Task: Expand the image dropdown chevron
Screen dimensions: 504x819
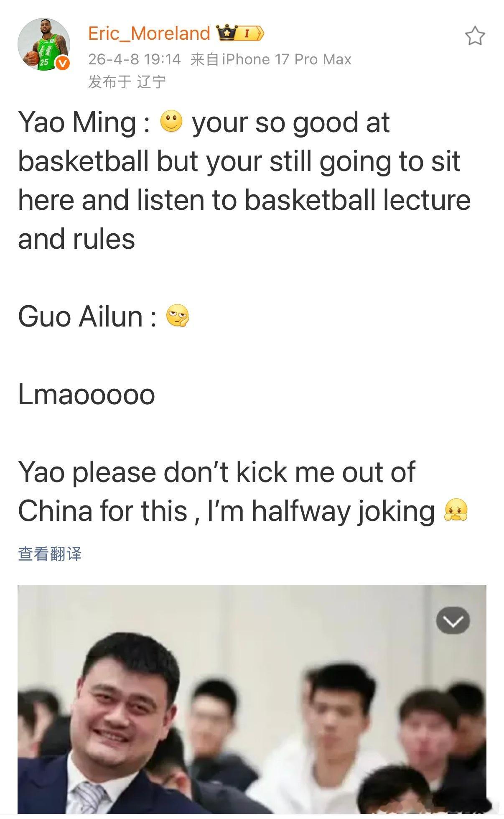Action: pyautogui.click(x=453, y=620)
